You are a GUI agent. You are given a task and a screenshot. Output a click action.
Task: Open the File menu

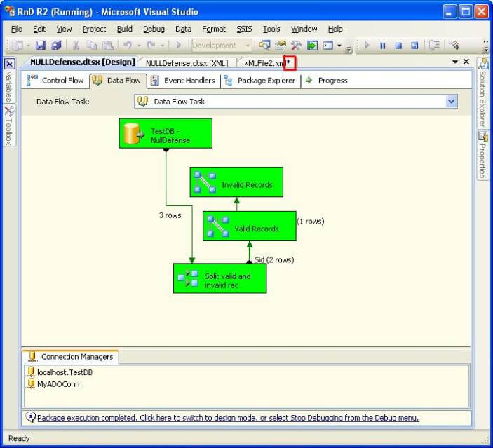tap(17, 29)
